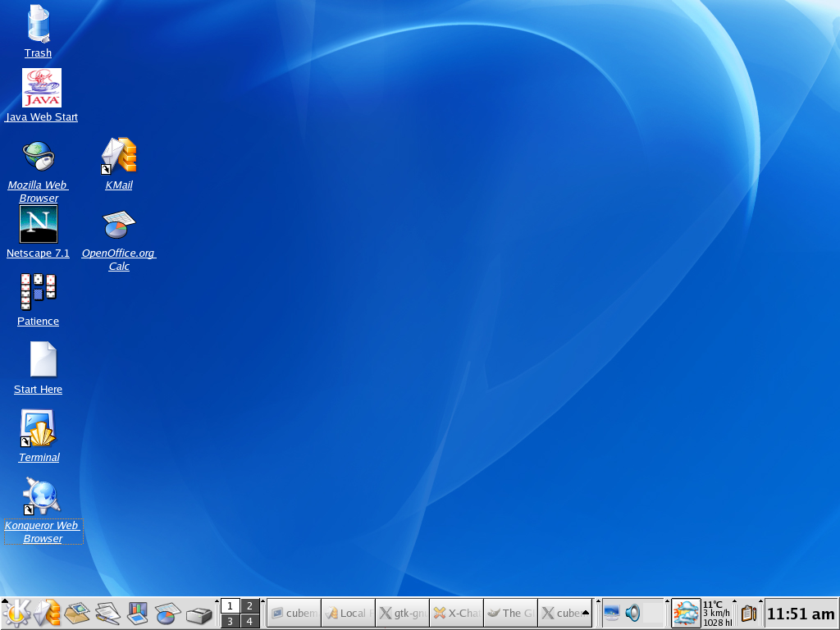Open the Trash icon on the desktop
This screenshot has width=840, height=630.
point(38,24)
